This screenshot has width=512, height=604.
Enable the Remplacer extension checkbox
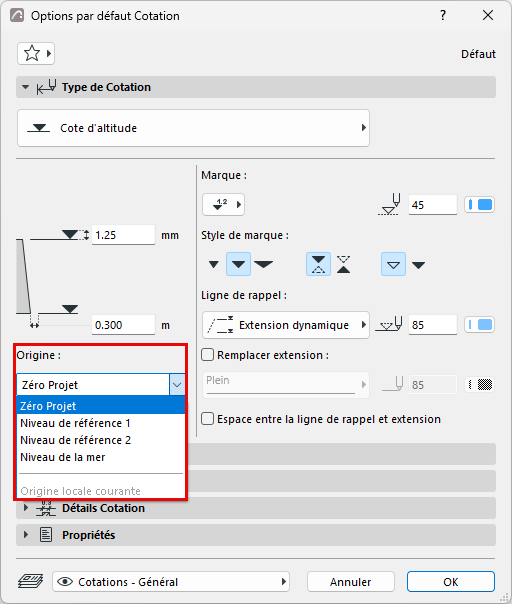[x=208, y=355]
